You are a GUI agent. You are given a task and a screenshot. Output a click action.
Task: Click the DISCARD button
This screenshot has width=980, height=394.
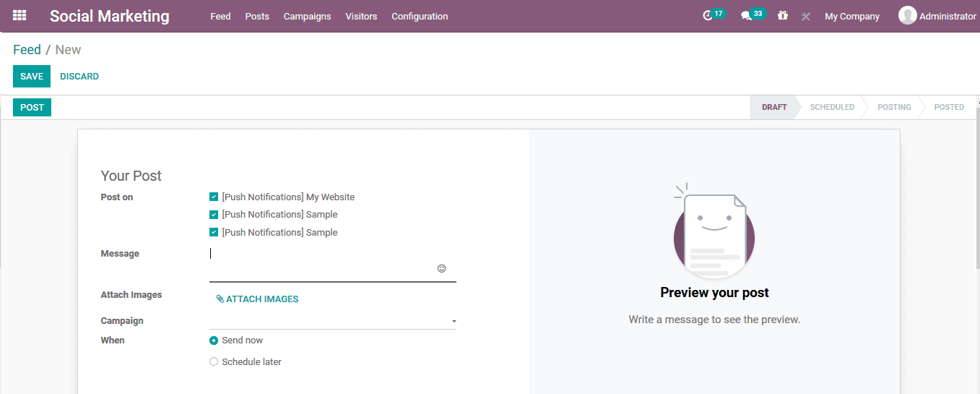79,76
